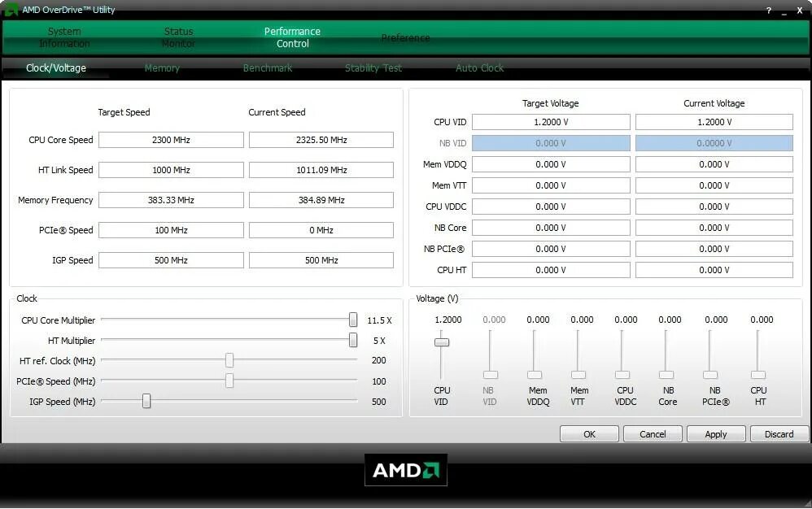The width and height of the screenshot is (812, 509).
Task: Click the NB PCIe target voltage field
Action: click(551, 249)
